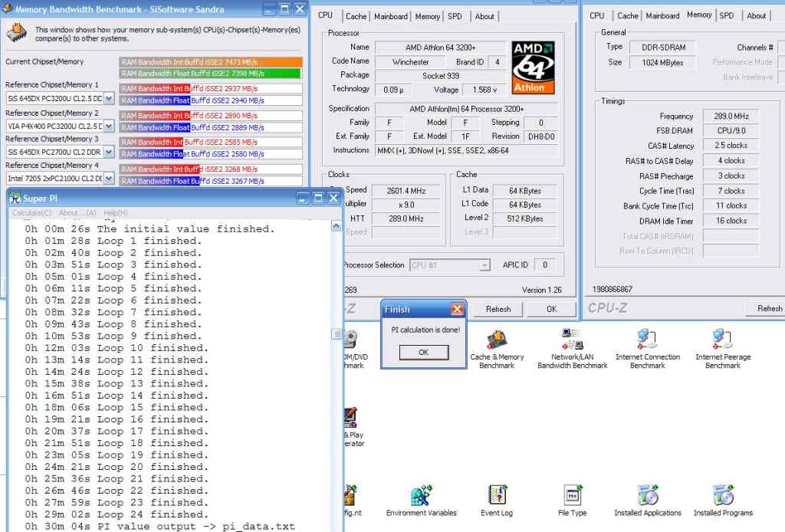Viewport: 785px width, 532px height.
Task: Click OK in the left CPU-Z window
Action: 552,309
